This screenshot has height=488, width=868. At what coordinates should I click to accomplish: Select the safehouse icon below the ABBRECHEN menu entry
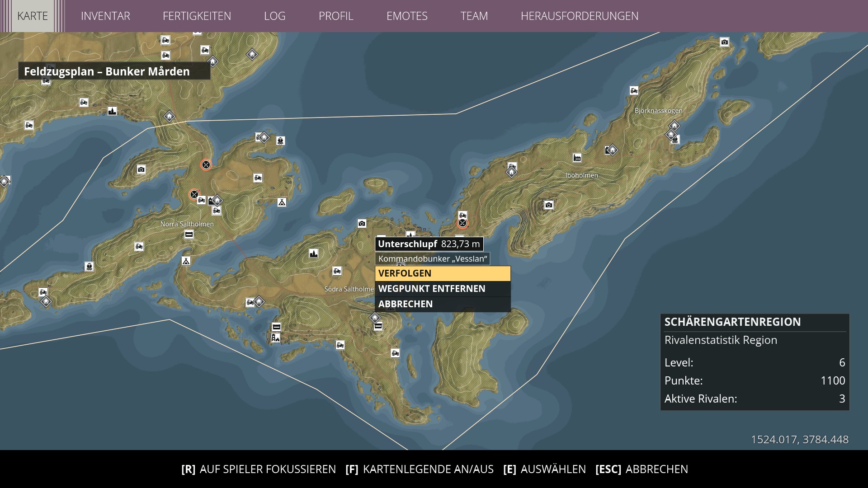click(x=375, y=318)
